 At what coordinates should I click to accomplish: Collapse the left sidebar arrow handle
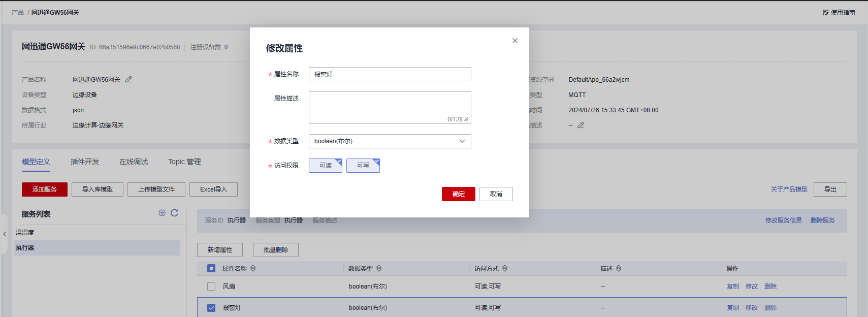coord(5,234)
